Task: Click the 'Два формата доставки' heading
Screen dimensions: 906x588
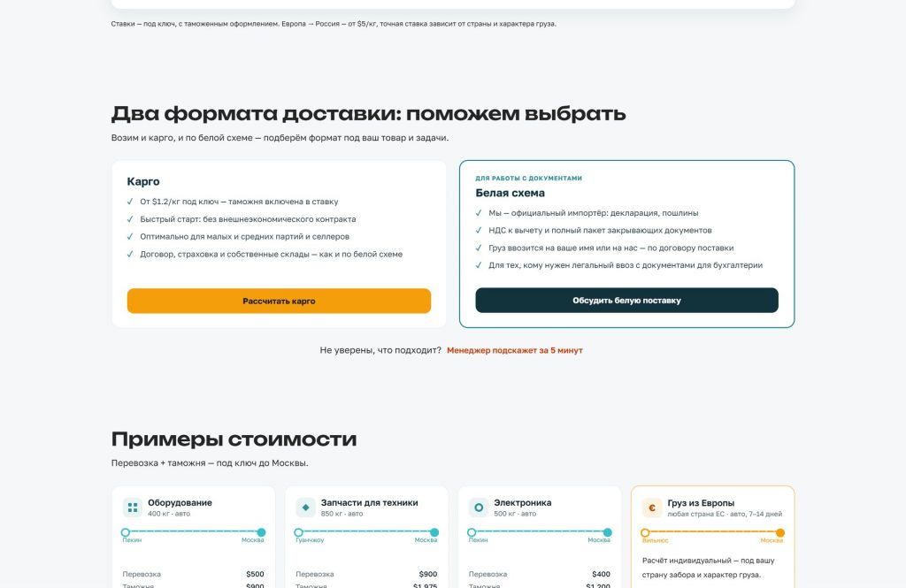Action: [x=369, y=113]
